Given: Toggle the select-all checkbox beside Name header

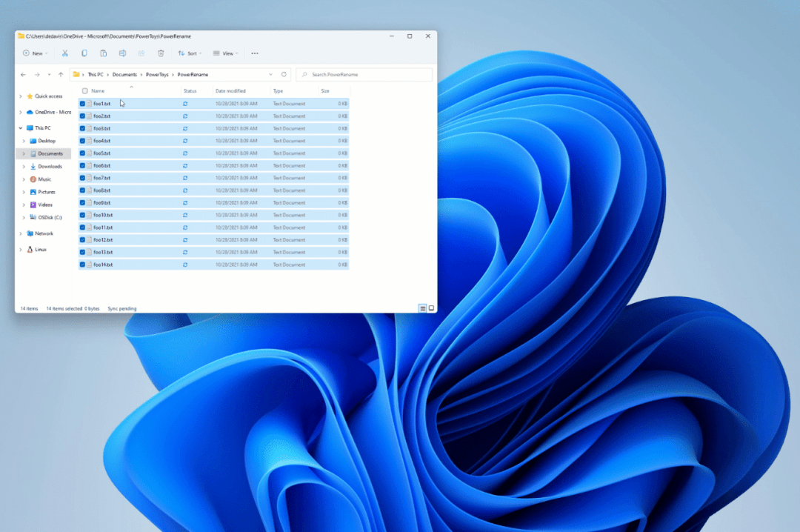Looking at the screenshot, I should 84,91.
